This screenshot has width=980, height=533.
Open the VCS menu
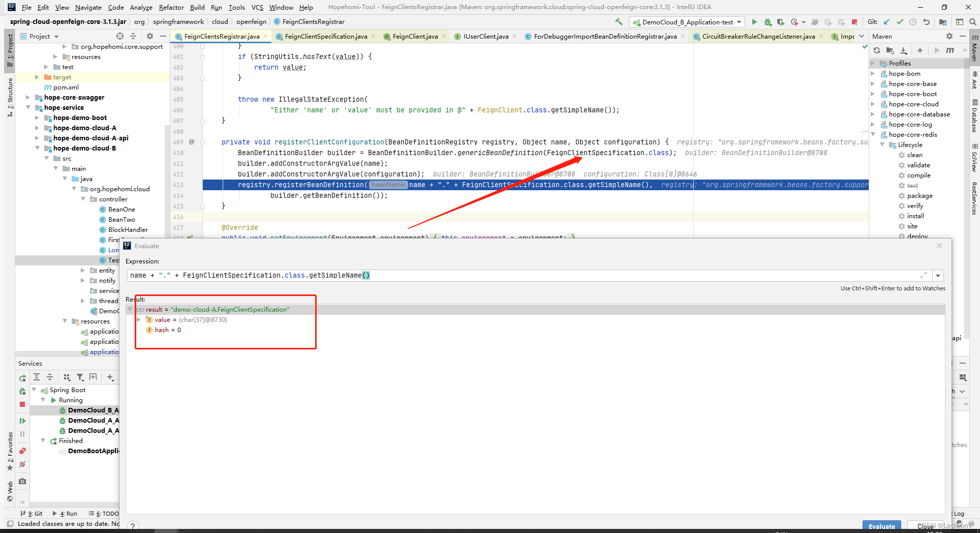(x=257, y=7)
